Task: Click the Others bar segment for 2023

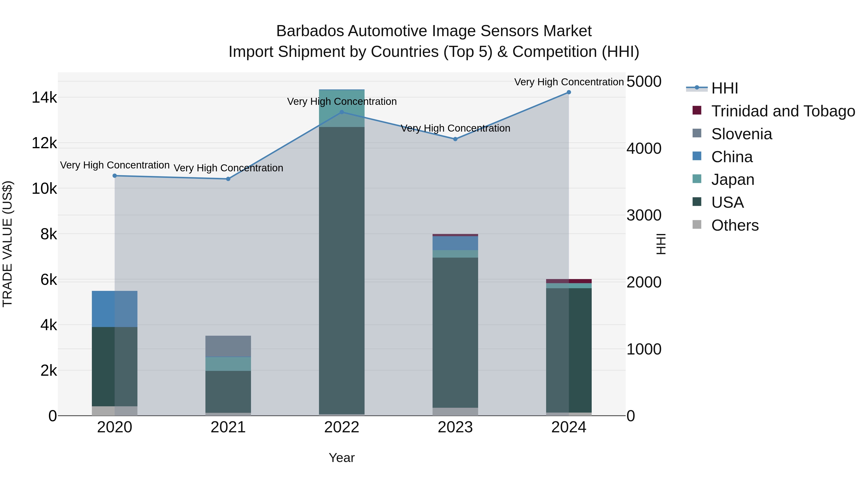Action: point(455,412)
